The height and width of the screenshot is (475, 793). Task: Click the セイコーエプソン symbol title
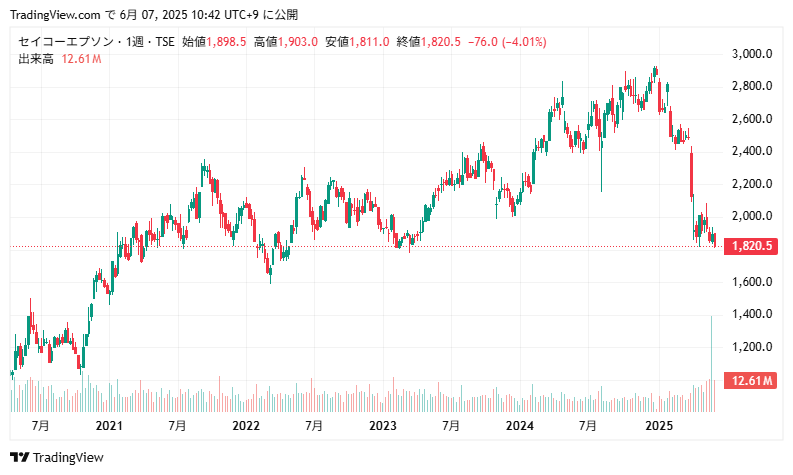pos(66,41)
